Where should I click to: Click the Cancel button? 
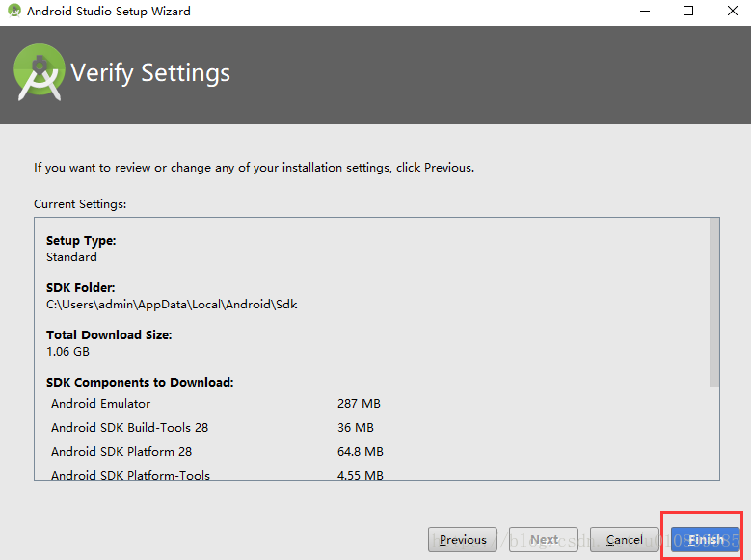coord(624,540)
